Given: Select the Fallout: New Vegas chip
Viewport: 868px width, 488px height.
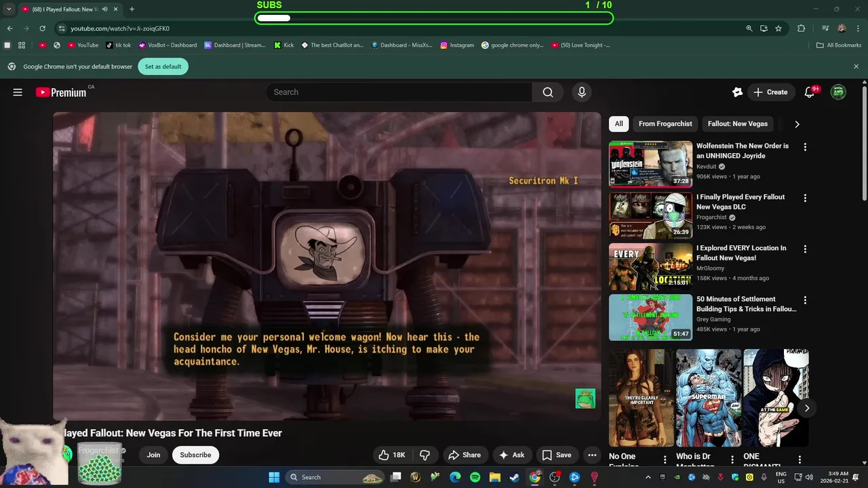Looking at the screenshot, I should click(738, 124).
